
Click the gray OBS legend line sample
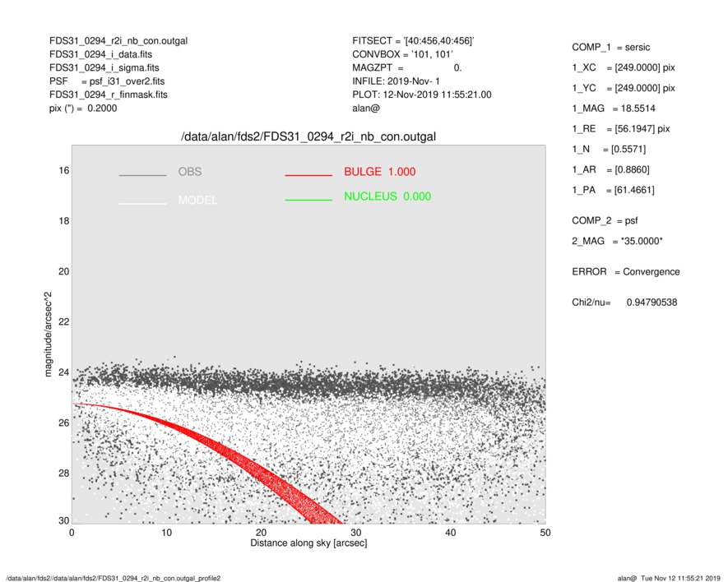142,175
